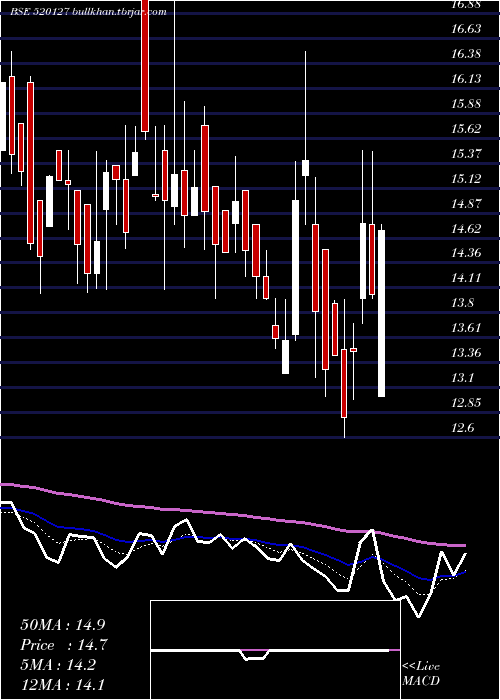The image size is (500, 700).
Task: Click the last tall white candlestick
Action: click(382, 313)
